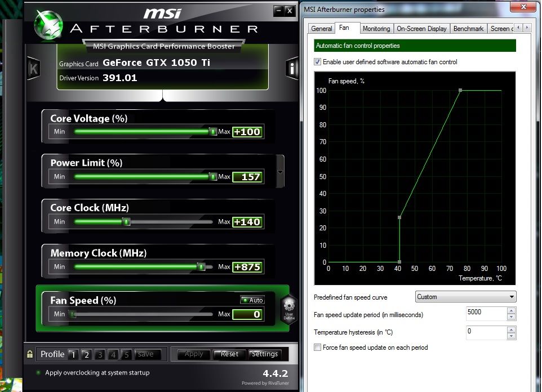Uncheck Enable user defined software automatic fan control
The image size is (542, 392).
[x=317, y=62]
